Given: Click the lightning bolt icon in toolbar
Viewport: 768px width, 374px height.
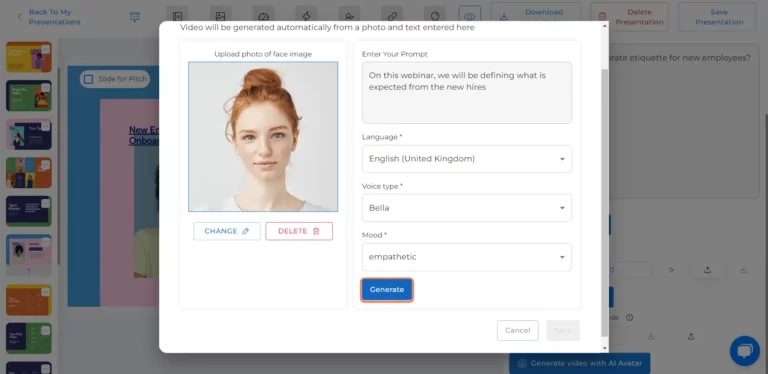Looking at the screenshot, I should click(x=306, y=16).
